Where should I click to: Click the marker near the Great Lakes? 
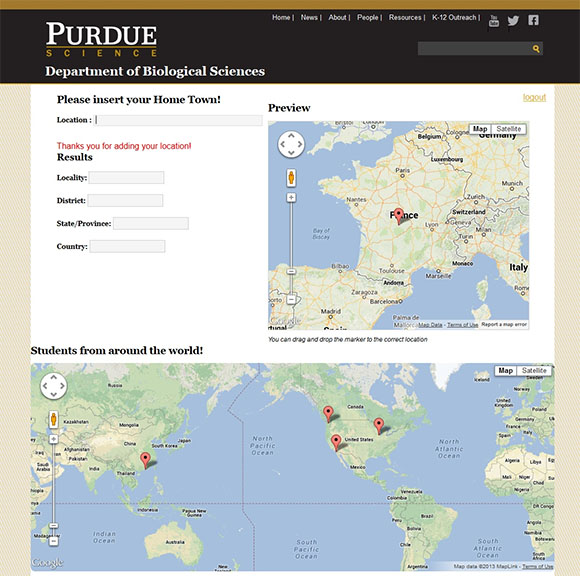tap(379, 425)
